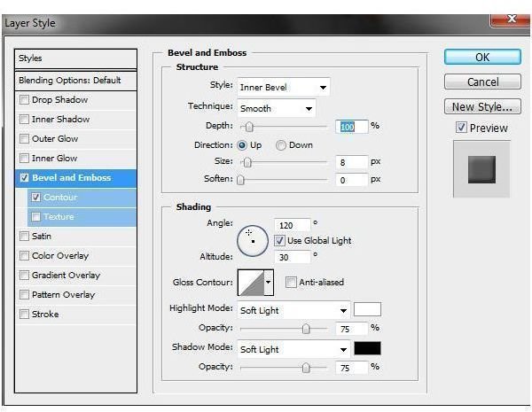Click the Size slider handle
This screenshot has height=412, width=532.
pyautogui.click(x=247, y=162)
